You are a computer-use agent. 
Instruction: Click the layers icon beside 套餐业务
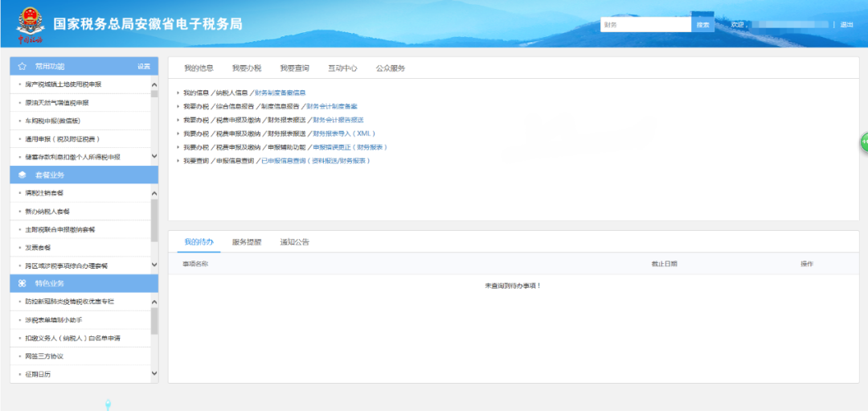point(23,175)
